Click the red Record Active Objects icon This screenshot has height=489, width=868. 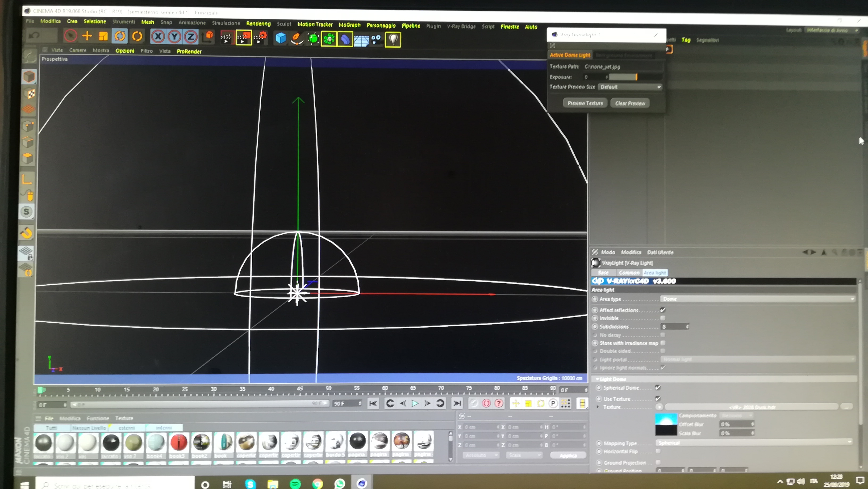(x=486, y=403)
